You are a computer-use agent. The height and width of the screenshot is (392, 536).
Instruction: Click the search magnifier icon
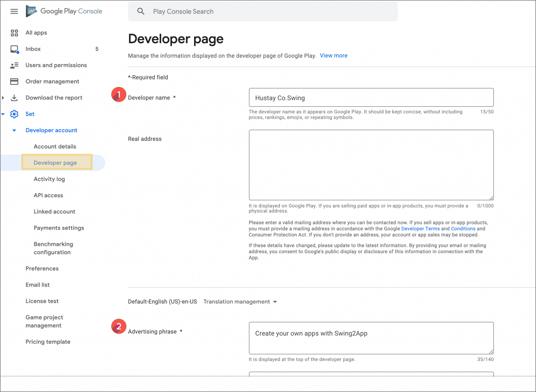(x=141, y=11)
